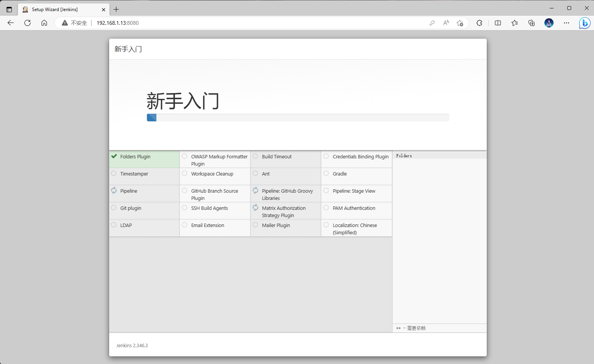
Task: Click the Git plugin label
Action: click(x=131, y=208)
